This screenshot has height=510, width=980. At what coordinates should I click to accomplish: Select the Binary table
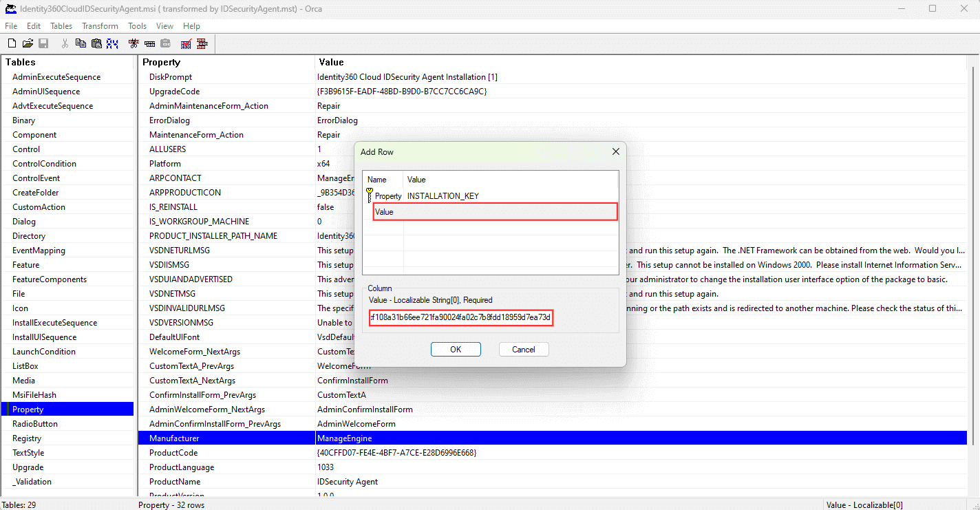(23, 120)
